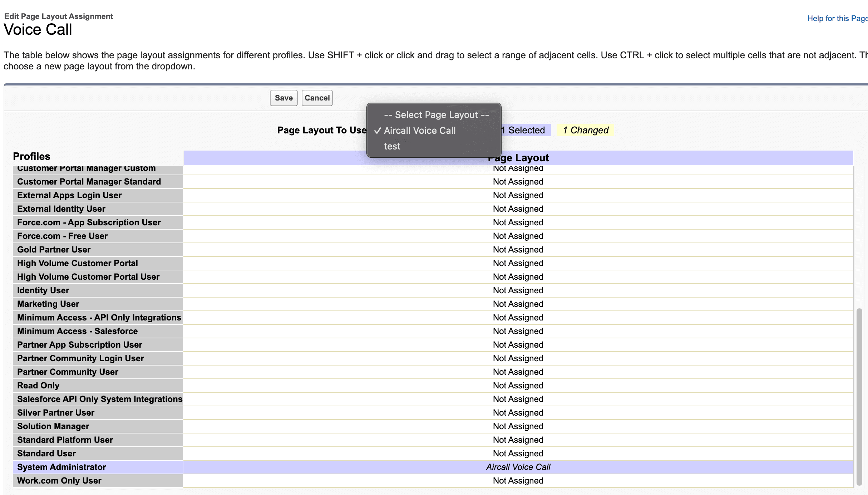868x495 pixels.
Task: Click the Page Layout column header
Action: (518, 157)
